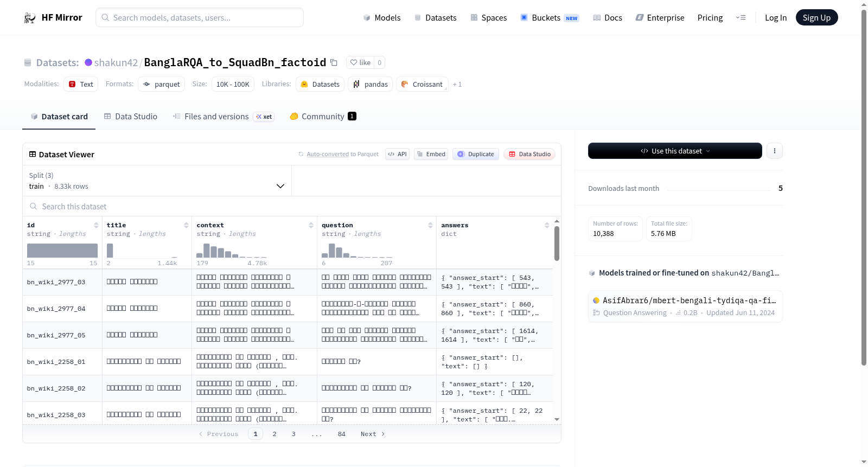Open the Pricing page
The width and height of the screenshot is (868, 467).
pos(710,18)
